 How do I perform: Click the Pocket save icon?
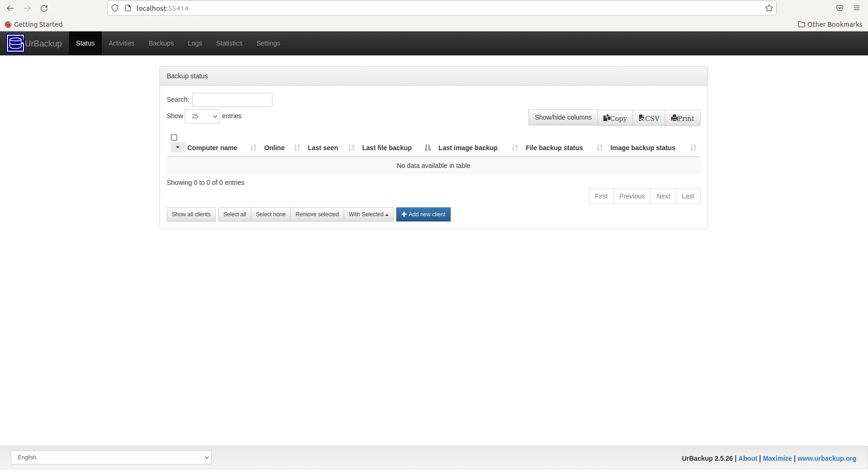pos(839,8)
